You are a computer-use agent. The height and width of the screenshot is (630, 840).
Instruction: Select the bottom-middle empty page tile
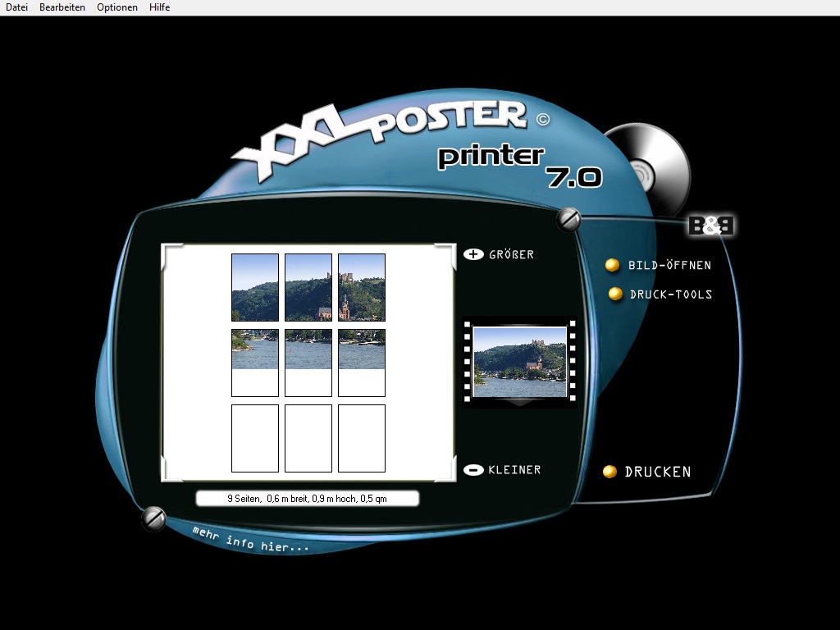pyautogui.click(x=308, y=438)
